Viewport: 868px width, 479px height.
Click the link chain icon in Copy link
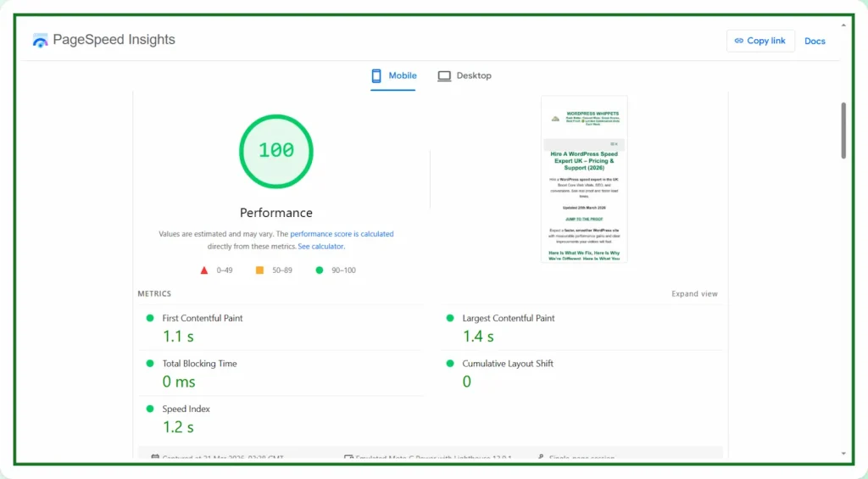click(738, 41)
